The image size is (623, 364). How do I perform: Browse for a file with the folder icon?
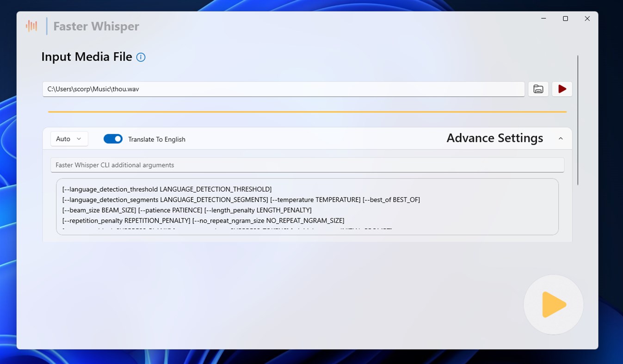[538, 89]
